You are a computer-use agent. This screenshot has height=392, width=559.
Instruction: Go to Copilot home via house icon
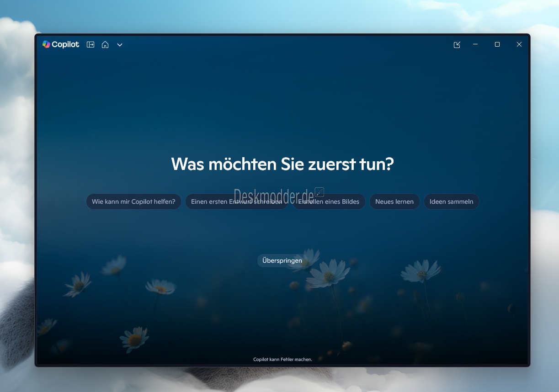point(105,45)
